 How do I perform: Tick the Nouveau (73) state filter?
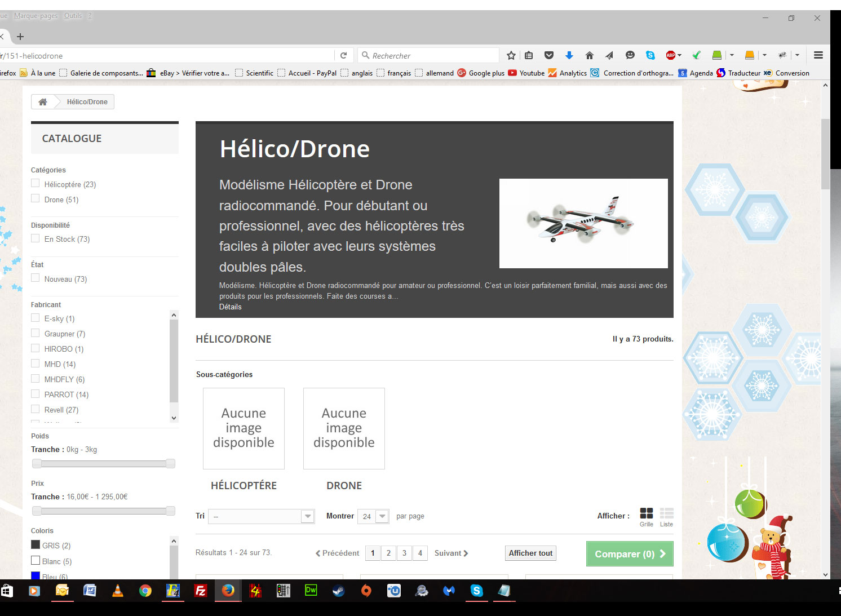(x=36, y=278)
